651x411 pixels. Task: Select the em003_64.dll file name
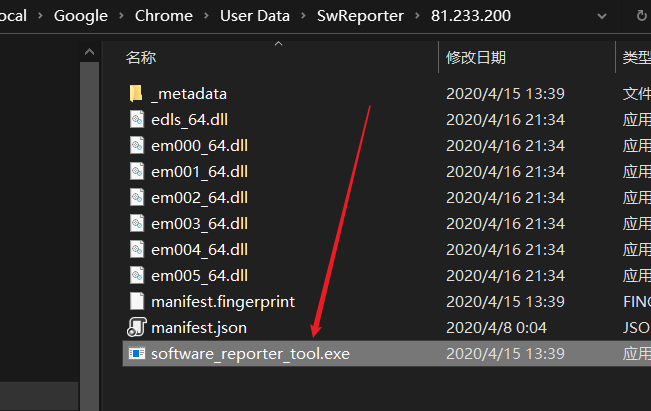(200, 224)
